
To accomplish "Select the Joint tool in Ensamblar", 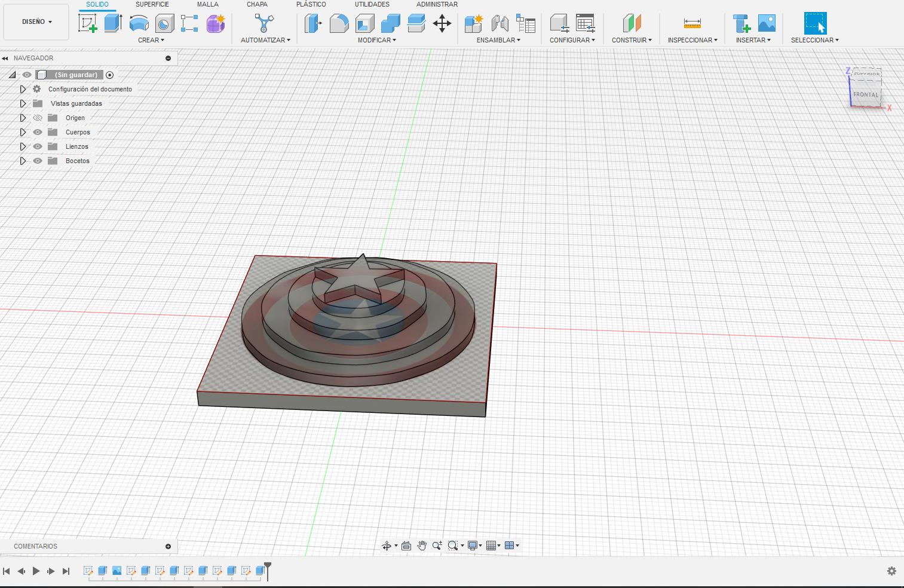I will click(x=500, y=23).
